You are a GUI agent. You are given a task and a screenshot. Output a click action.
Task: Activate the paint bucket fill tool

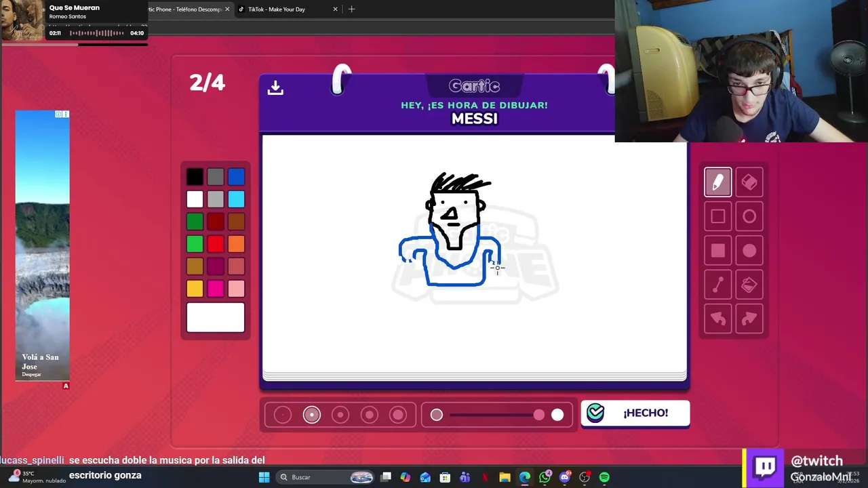coord(749,285)
